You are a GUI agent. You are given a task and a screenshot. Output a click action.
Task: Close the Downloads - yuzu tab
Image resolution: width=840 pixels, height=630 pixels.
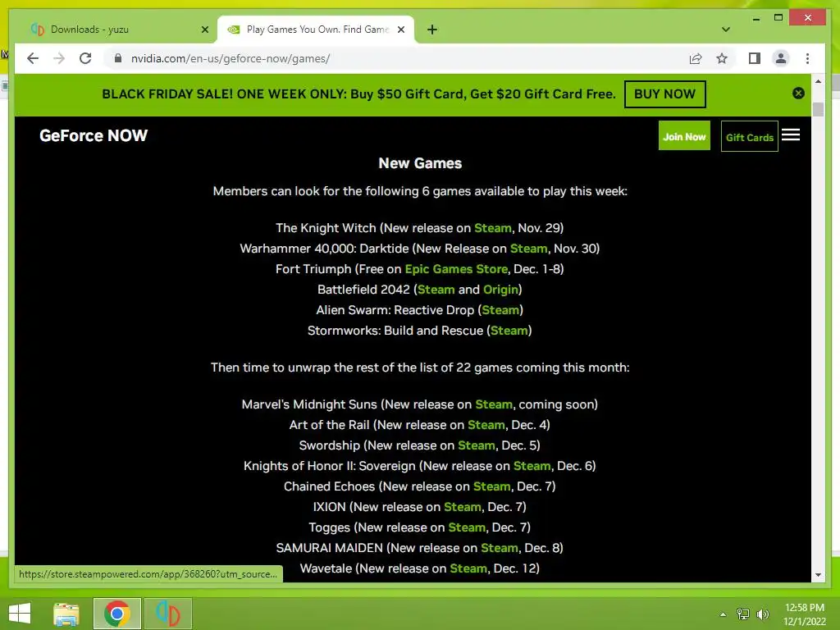click(x=204, y=30)
